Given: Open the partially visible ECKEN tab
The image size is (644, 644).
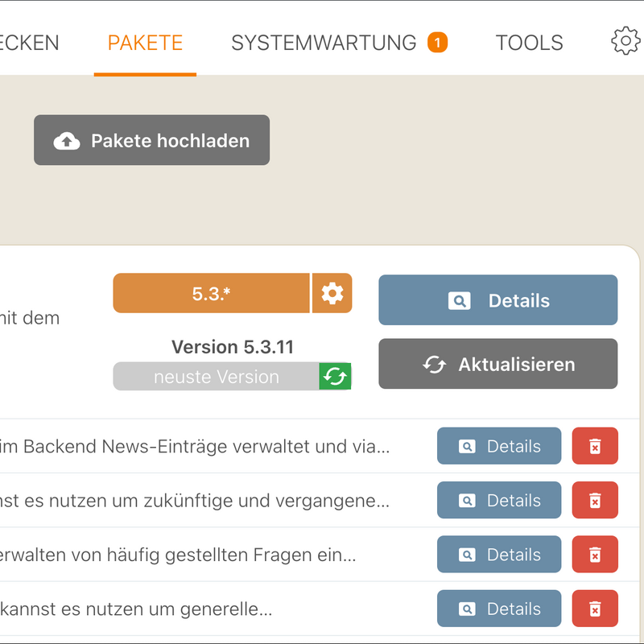Looking at the screenshot, I should (x=29, y=43).
